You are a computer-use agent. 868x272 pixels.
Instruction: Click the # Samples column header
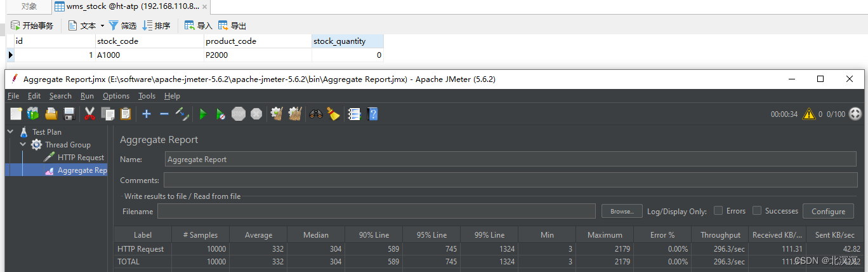pyautogui.click(x=201, y=235)
